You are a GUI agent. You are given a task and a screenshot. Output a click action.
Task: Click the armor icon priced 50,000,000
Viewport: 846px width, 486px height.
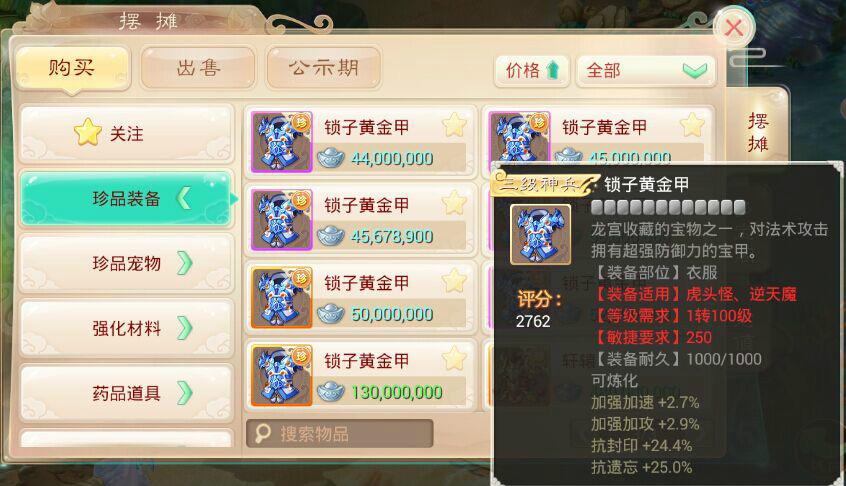tap(282, 298)
